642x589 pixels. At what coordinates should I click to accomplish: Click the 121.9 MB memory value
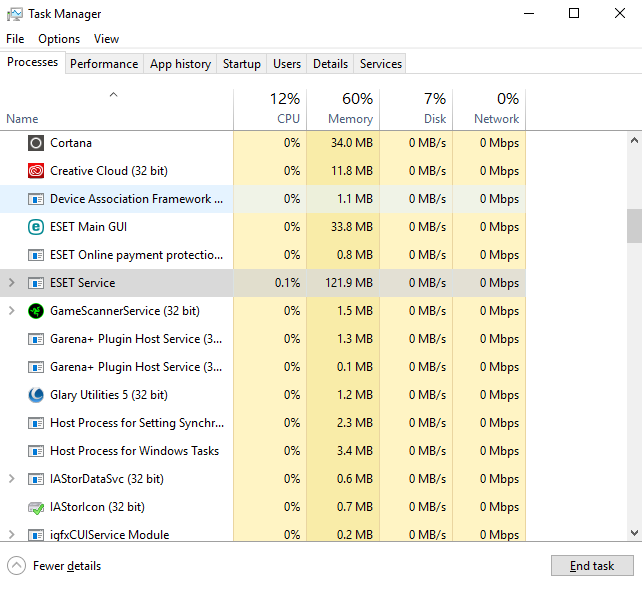(x=349, y=283)
